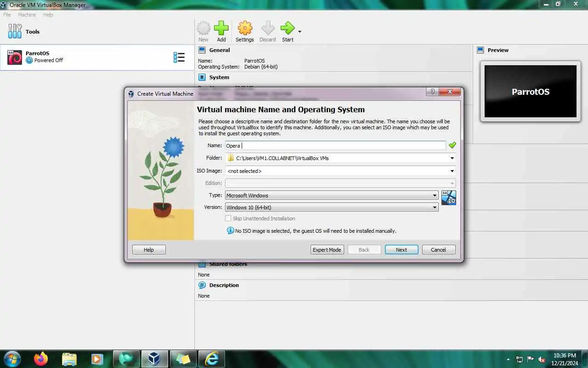
Task: Open the File menu
Action: point(7,15)
